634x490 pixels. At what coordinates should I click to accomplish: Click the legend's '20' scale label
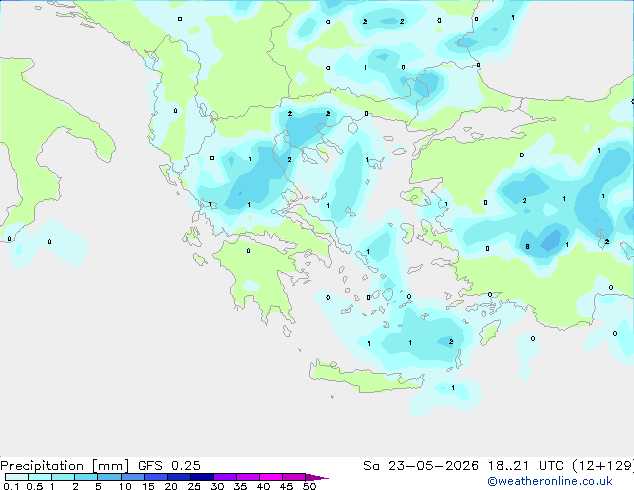coord(171,486)
